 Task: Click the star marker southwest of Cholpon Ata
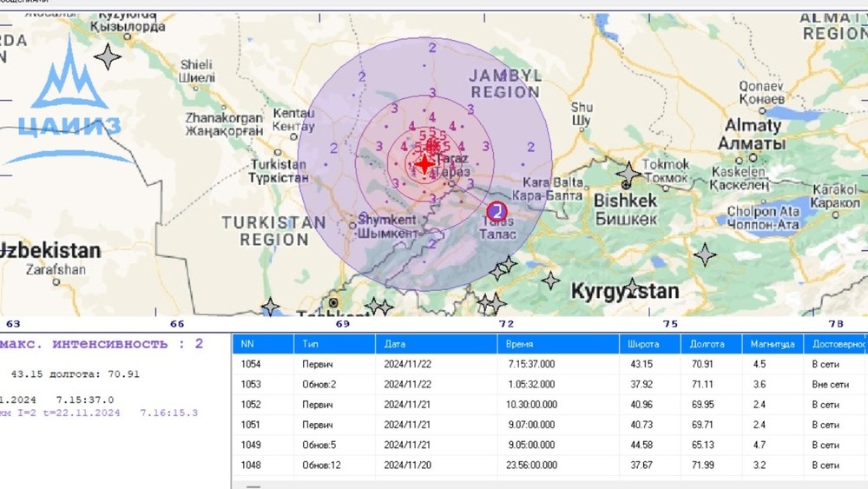click(705, 254)
